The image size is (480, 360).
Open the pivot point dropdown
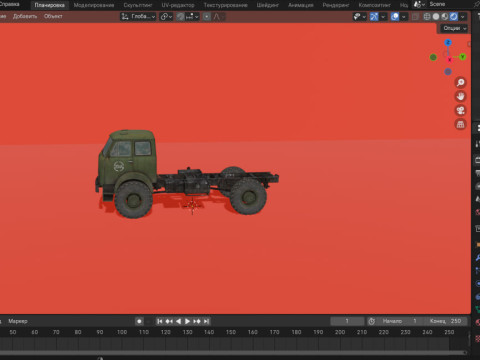tap(166, 17)
